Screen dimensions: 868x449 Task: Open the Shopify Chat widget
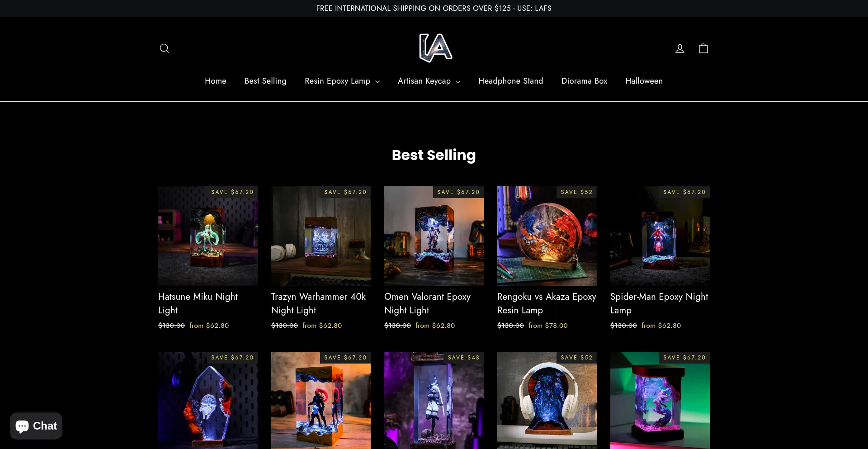click(x=36, y=426)
